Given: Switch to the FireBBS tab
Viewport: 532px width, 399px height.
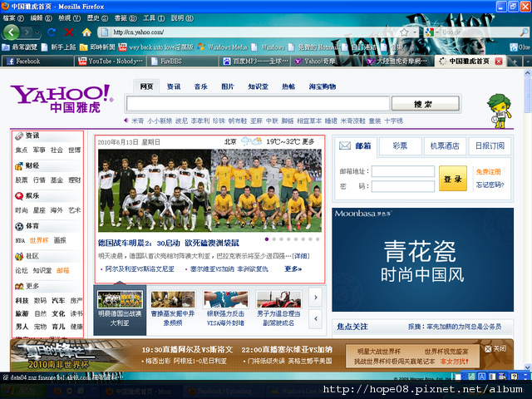Looking at the screenshot, I should [x=182, y=61].
